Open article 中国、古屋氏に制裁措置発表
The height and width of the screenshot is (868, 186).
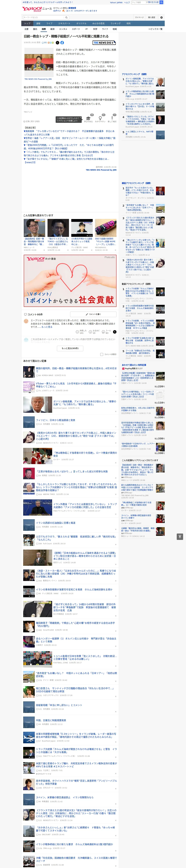[51, 720]
